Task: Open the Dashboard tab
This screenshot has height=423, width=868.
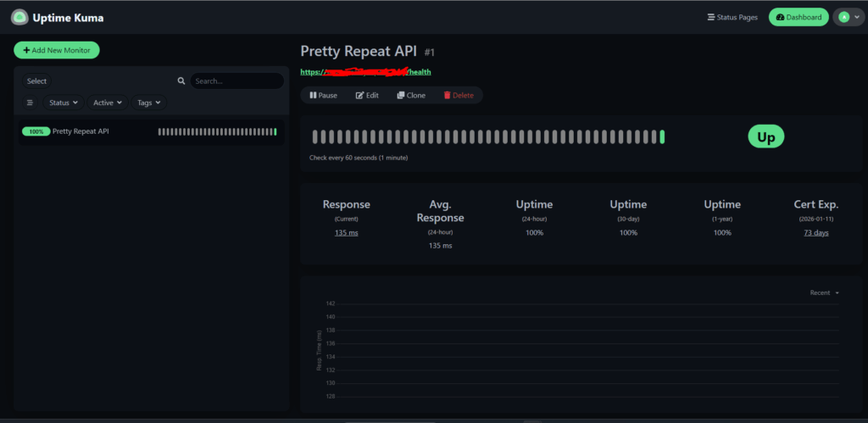Action: click(x=798, y=17)
